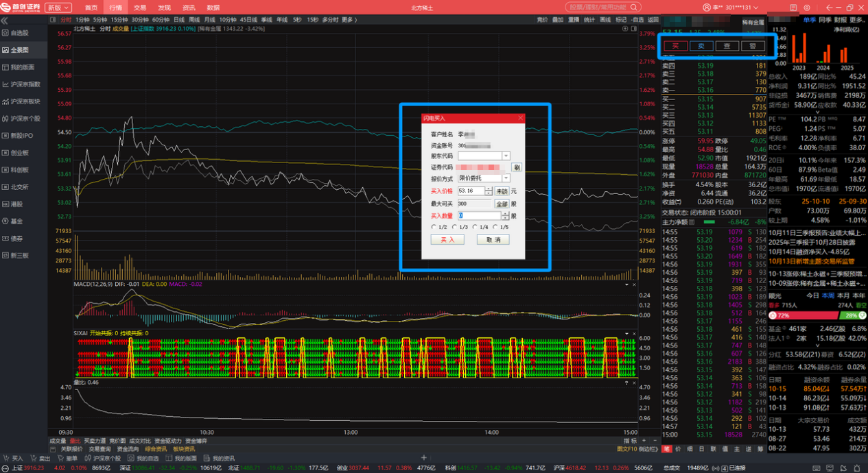The height and width of the screenshot is (473, 868).
Task: Select the 日线 chart period tab
Action: coord(178,20)
